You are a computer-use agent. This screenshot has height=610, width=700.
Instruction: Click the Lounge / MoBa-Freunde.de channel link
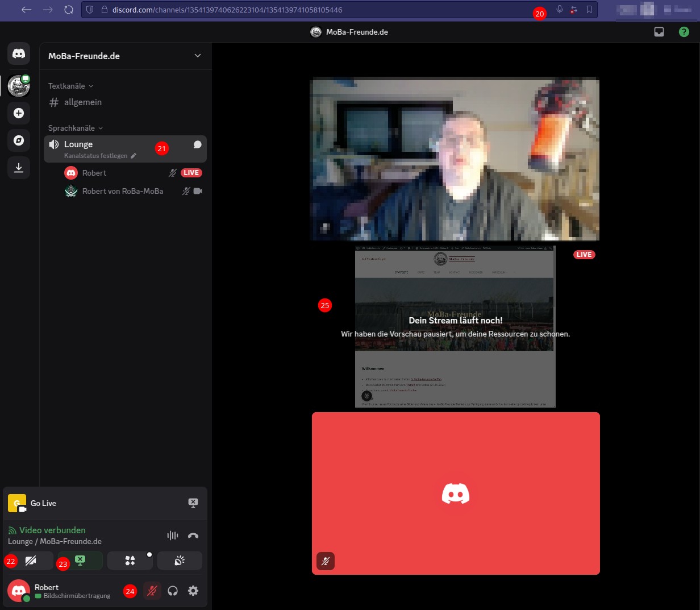pos(55,541)
